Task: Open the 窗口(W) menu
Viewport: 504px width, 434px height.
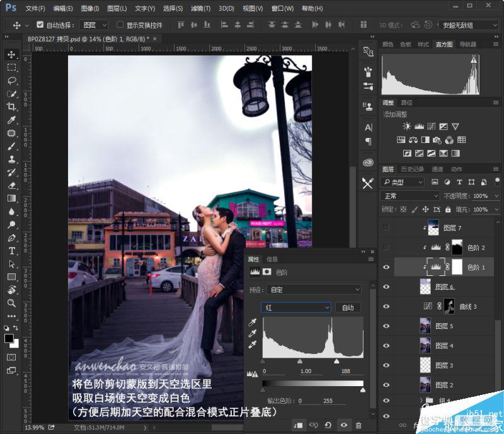Action: pos(282,8)
